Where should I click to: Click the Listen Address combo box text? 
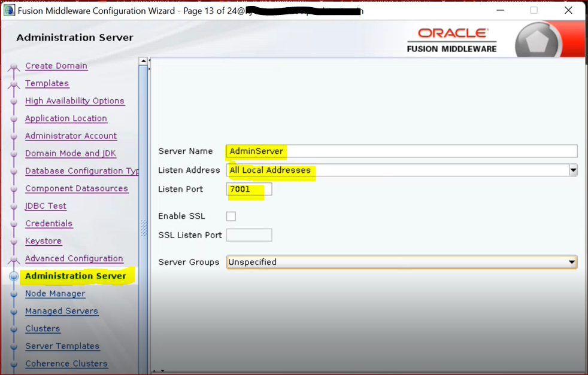pyautogui.click(x=398, y=170)
